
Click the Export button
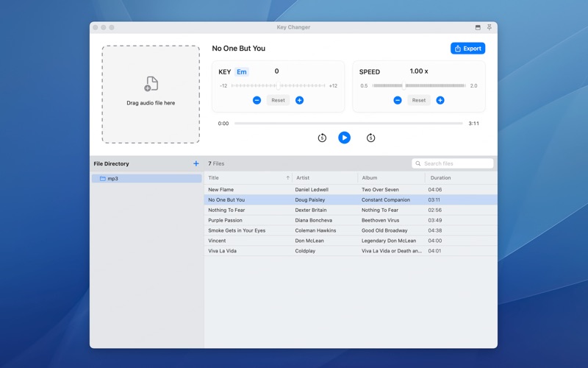(x=467, y=49)
